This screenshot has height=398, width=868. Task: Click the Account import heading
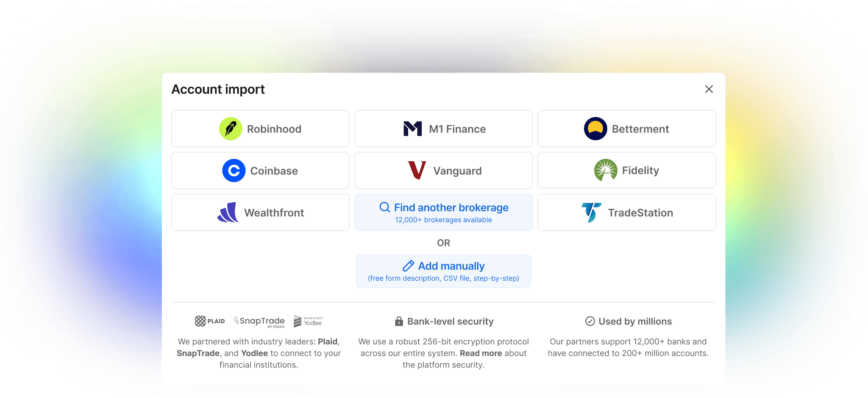pyautogui.click(x=218, y=89)
